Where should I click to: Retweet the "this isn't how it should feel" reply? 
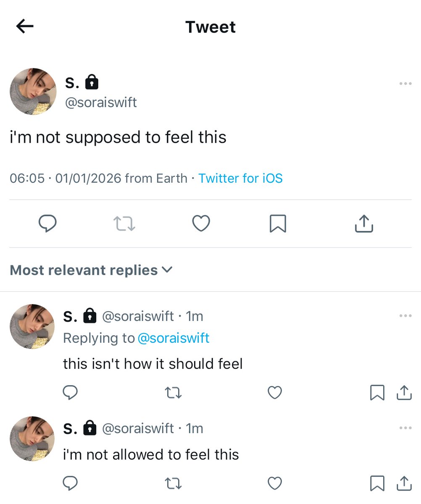(x=173, y=393)
